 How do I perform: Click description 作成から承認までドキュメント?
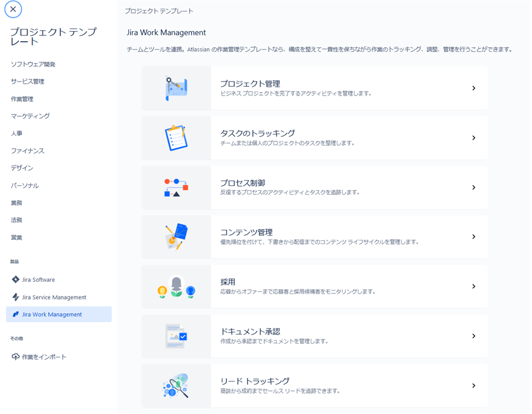point(274,341)
